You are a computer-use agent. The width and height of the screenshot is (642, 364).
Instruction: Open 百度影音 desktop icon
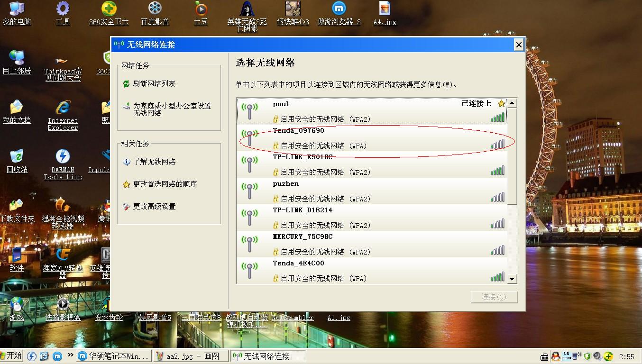click(x=155, y=13)
